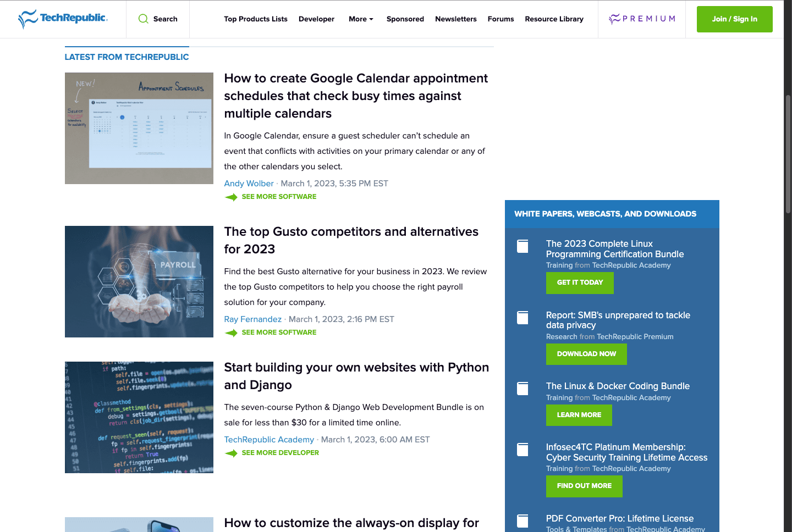Open the payroll hands article thumbnail
The width and height of the screenshot is (792, 532).
coord(139,282)
